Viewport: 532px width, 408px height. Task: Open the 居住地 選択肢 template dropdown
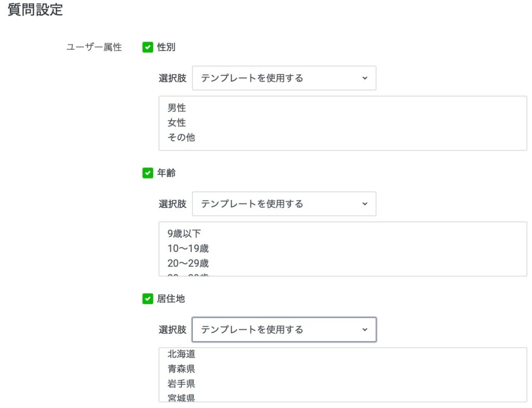(284, 330)
